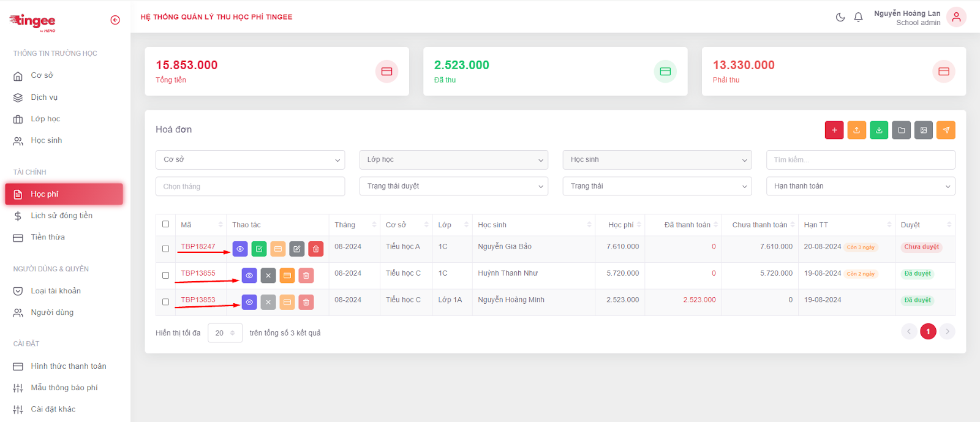This screenshot has height=422, width=980.
Task: Open notifications bell icon
Action: point(858,17)
